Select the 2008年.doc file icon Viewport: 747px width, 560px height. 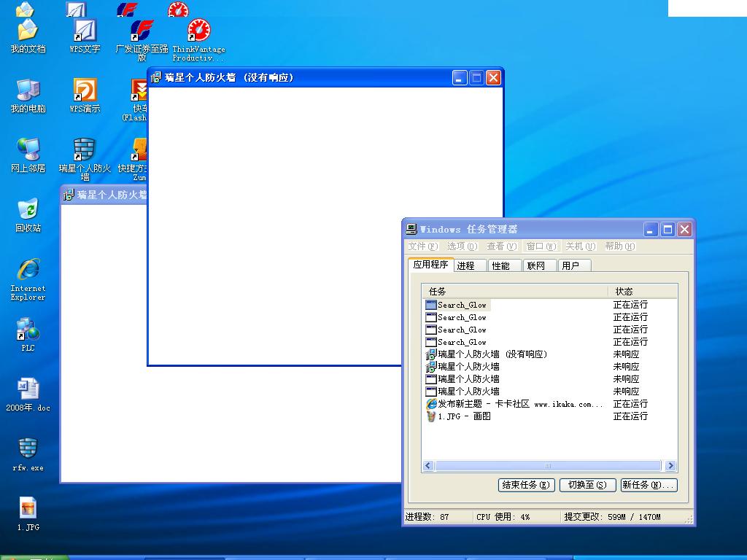point(28,394)
